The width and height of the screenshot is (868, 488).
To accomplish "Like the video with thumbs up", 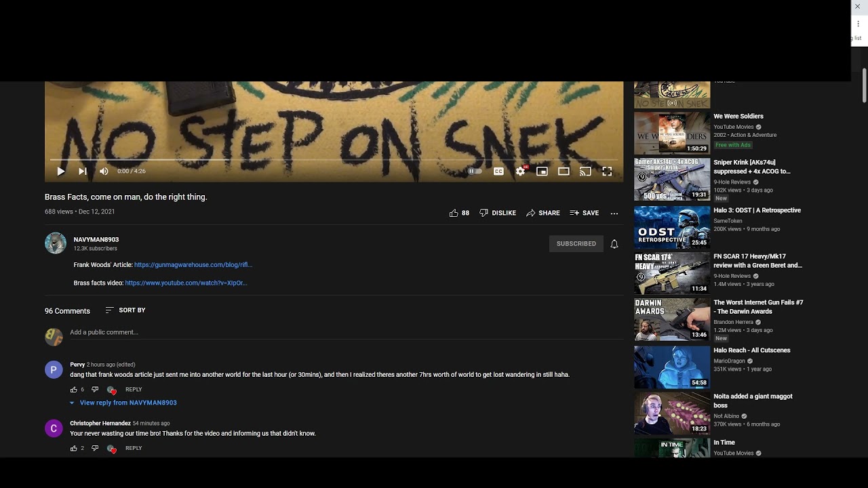I will [x=459, y=213].
